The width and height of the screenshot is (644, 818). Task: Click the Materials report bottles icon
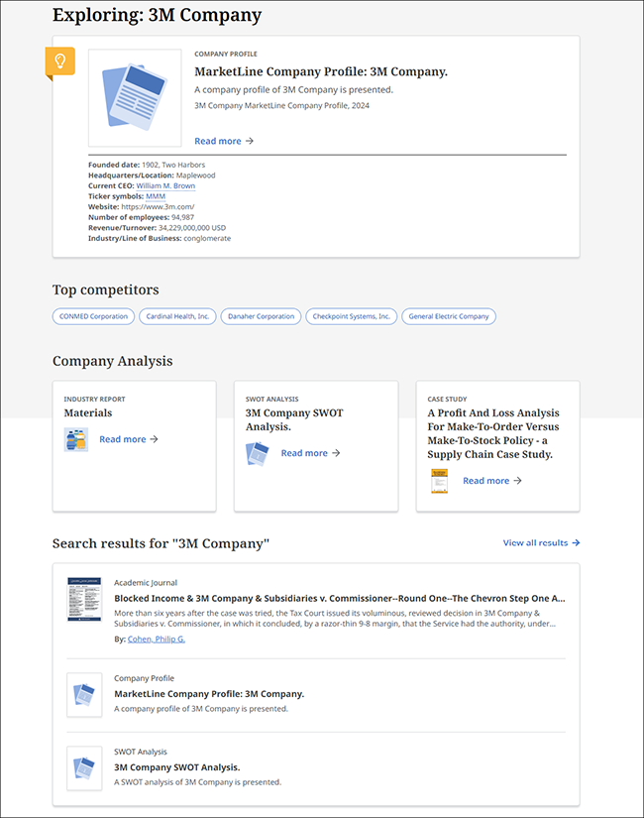point(76,439)
